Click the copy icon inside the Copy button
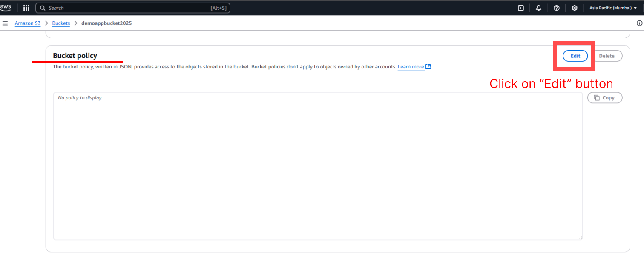This screenshot has width=644, height=264. [x=597, y=97]
